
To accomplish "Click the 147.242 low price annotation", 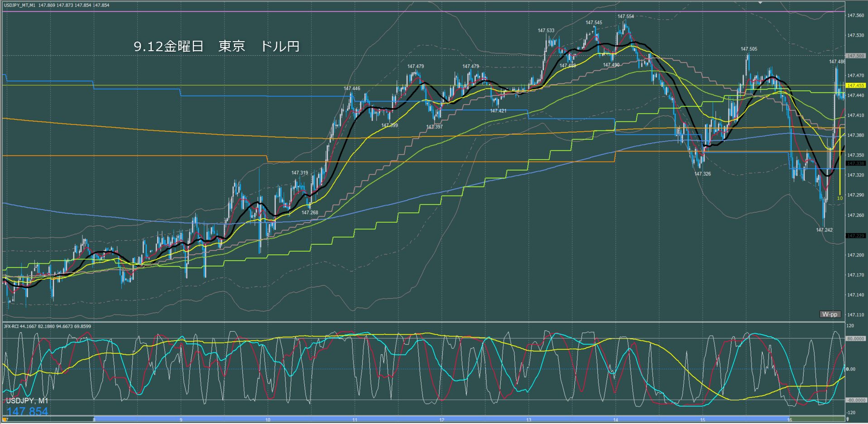I will [824, 230].
